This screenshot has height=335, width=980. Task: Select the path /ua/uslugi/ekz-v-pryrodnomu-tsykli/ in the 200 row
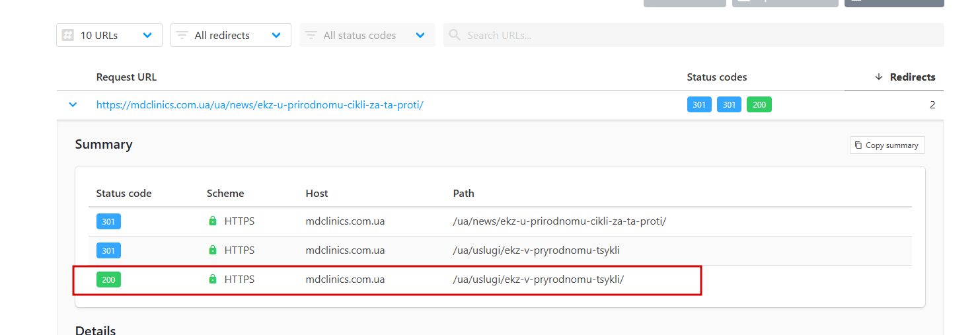coord(538,279)
